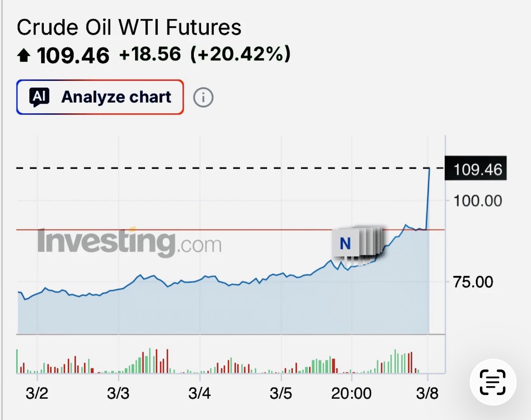Screen dimensions: 531x420
Task: Click the 20:00 time axis label
Action: 351,393
